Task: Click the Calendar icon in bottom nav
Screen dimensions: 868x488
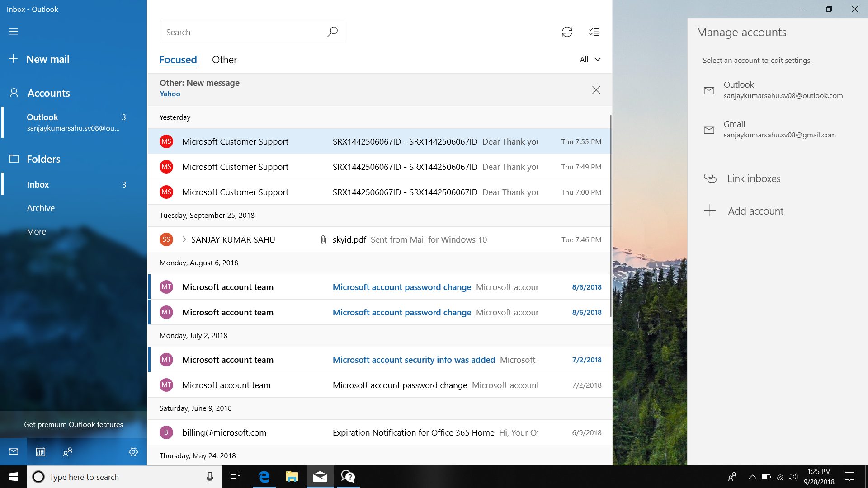Action: (40, 452)
